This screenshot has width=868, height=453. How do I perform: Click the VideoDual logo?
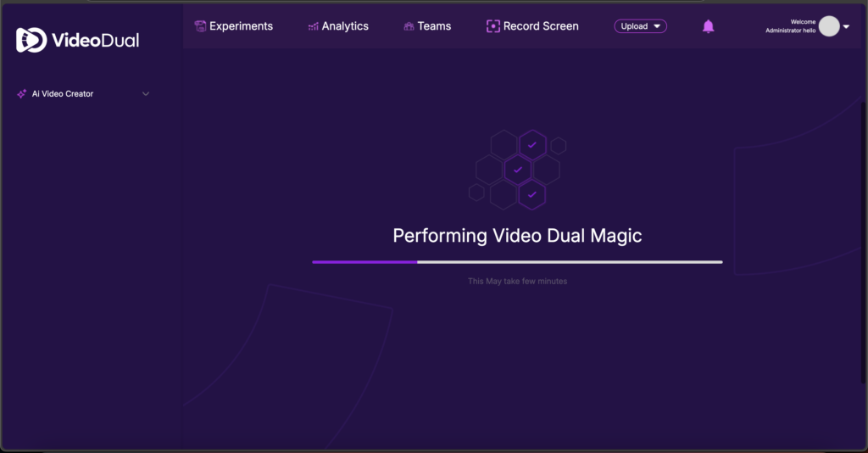77,40
